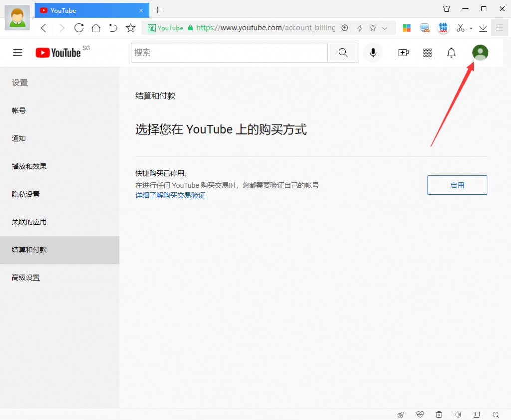Click the URL address field
This screenshot has height=420, width=511.
click(x=265, y=28)
